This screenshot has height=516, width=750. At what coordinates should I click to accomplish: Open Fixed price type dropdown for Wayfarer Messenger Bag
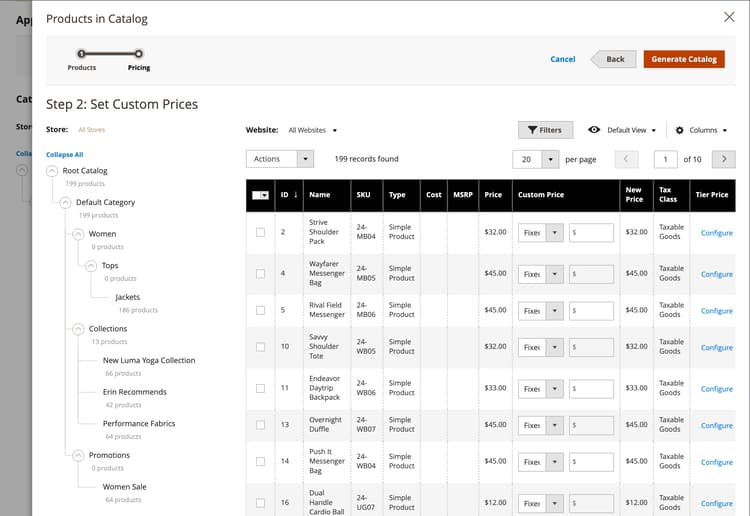pyautogui.click(x=540, y=274)
